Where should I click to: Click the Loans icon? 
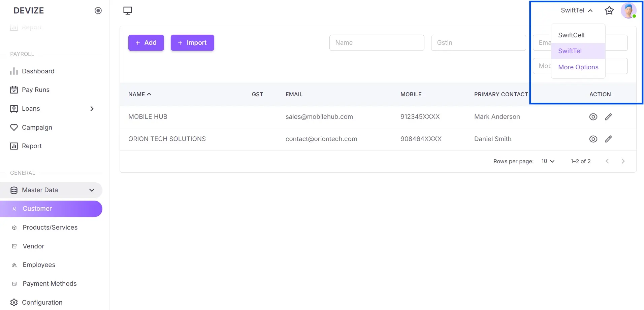point(14,109)
